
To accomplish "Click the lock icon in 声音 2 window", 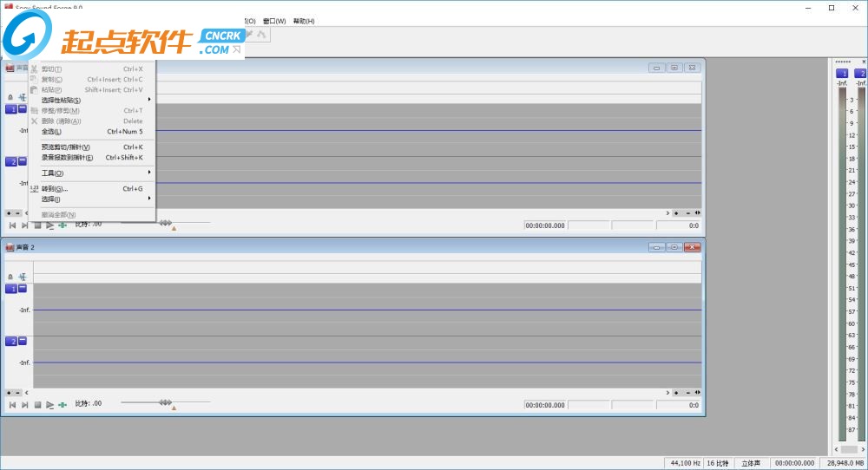I will [10, 277].
